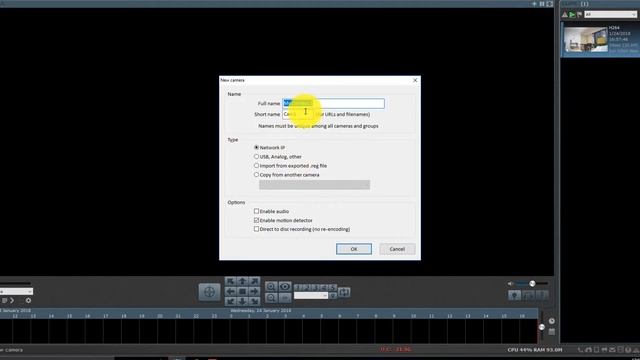Click inside the Full name text field
Image resolution: width=640 pixels, height=360 pixels.
pyautogui.click(x=333, y=103)
